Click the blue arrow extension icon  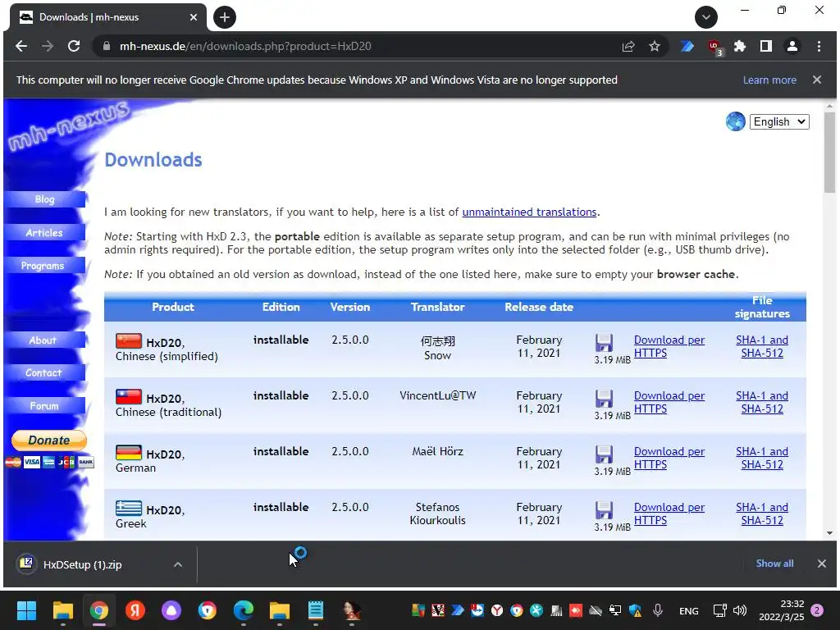click(687, 46)
